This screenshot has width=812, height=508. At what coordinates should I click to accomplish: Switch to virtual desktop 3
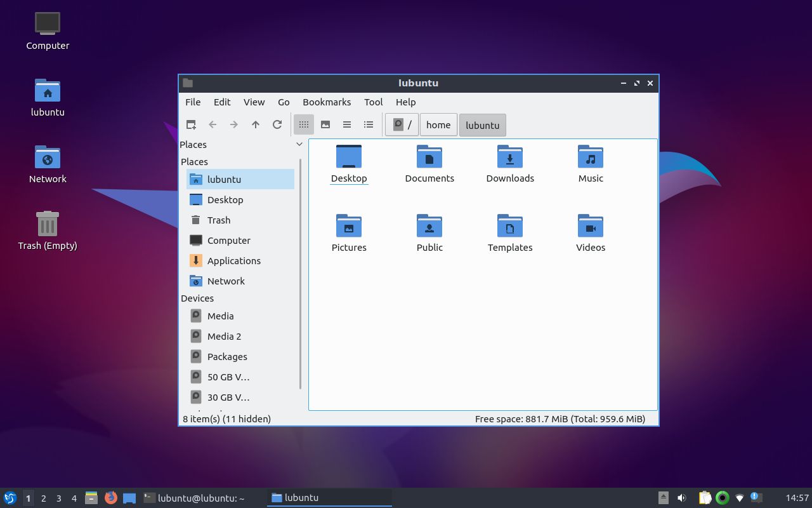(58, 498)
